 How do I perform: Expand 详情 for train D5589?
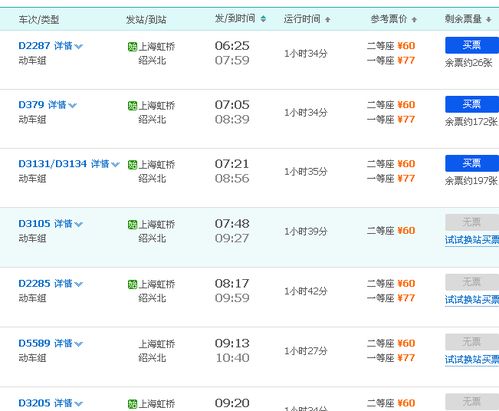68,343
